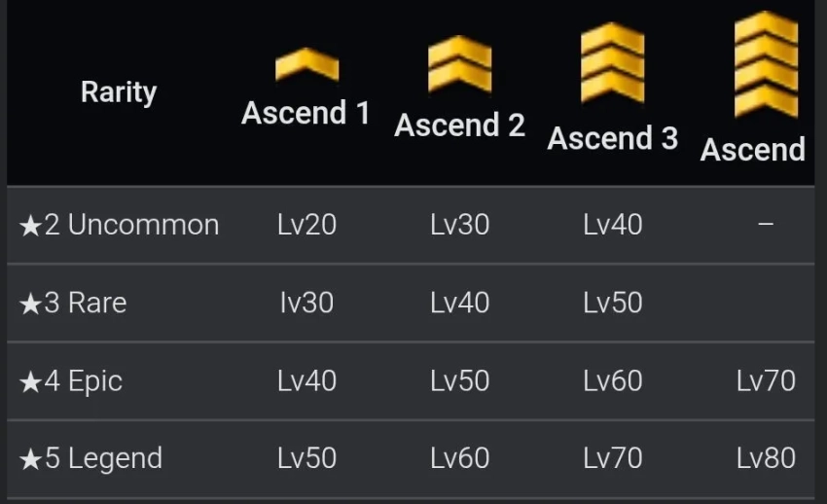
Task: Select the ★5 Legend row label
Action: [x=90, y=458]
